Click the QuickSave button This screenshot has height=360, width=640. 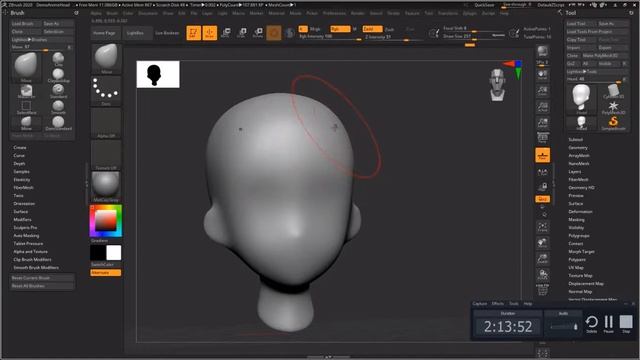(484, 5)
